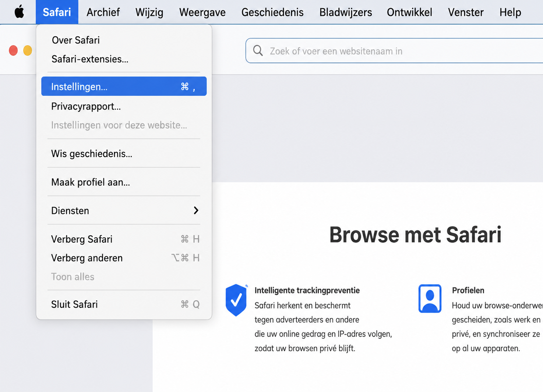The width and height of the screenshot is (543, 392).
Task: Click the Profielen person icon
Action: 430,298
